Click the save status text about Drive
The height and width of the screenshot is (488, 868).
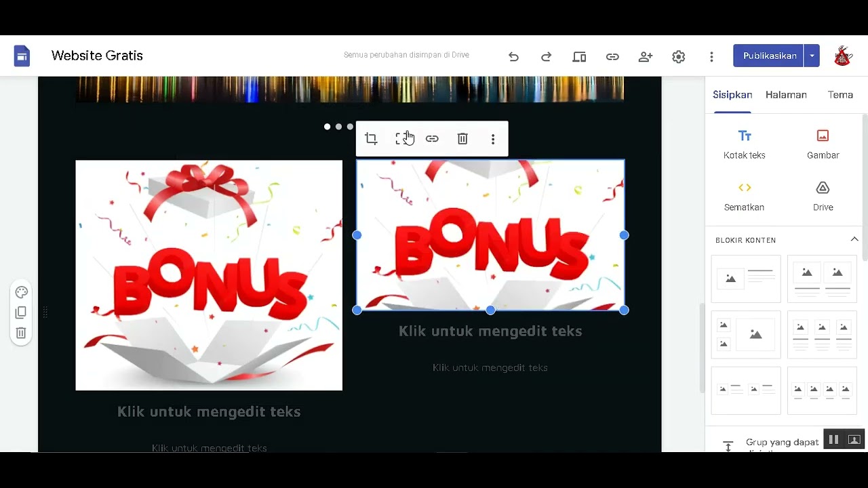(406, 55)
